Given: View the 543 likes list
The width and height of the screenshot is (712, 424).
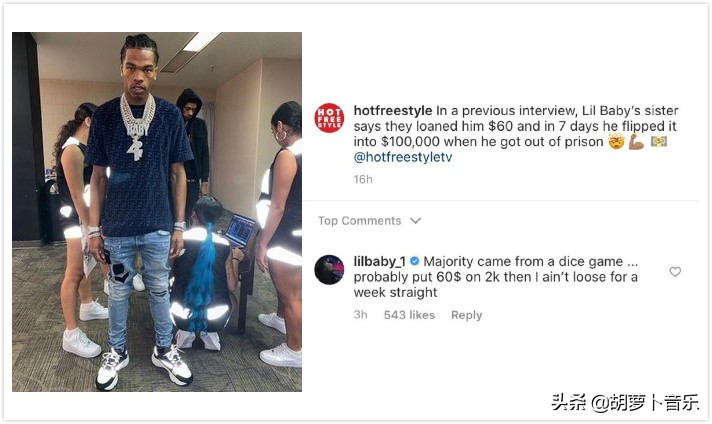Looking at the screenshot, I should pos(409,315).
